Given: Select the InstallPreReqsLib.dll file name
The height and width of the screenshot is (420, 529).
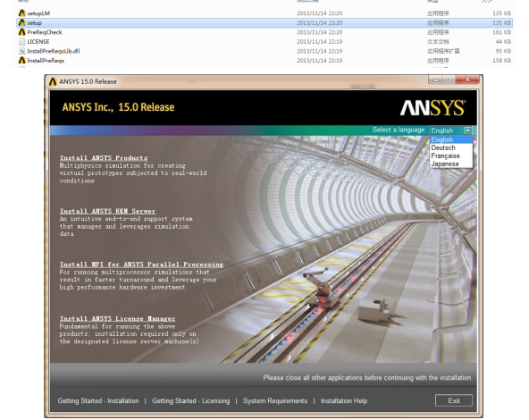Looking at the screenshot, I should coord(54,51).
